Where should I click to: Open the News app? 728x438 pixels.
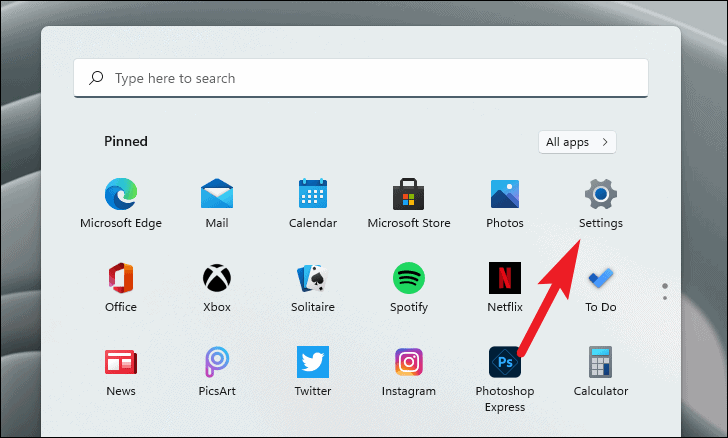[121, 371]
